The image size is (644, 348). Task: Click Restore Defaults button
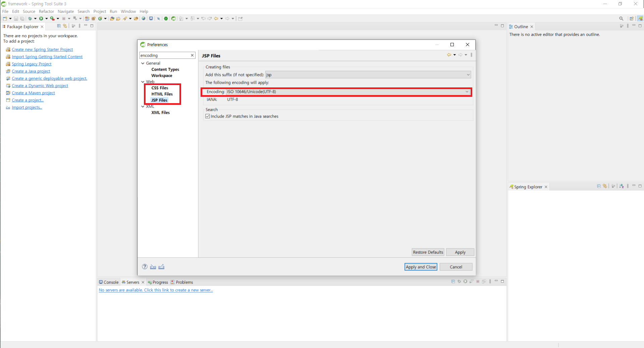pyautogui.click(x=428, y=252)
